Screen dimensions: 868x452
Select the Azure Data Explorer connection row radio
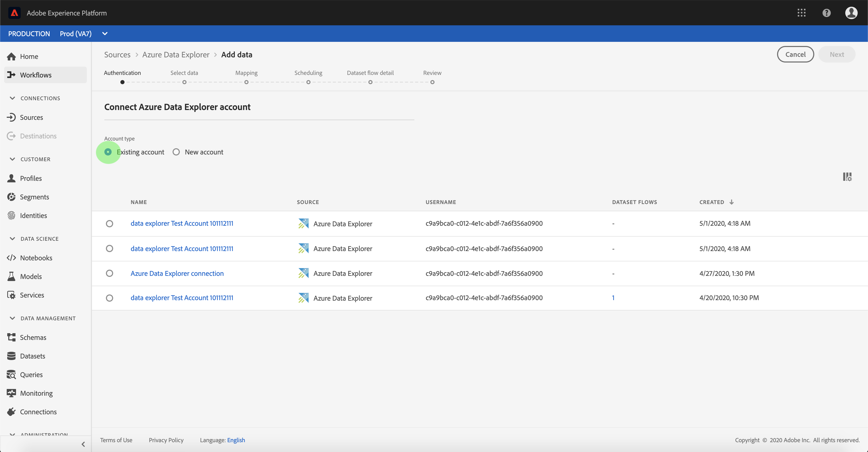point(110,273)
